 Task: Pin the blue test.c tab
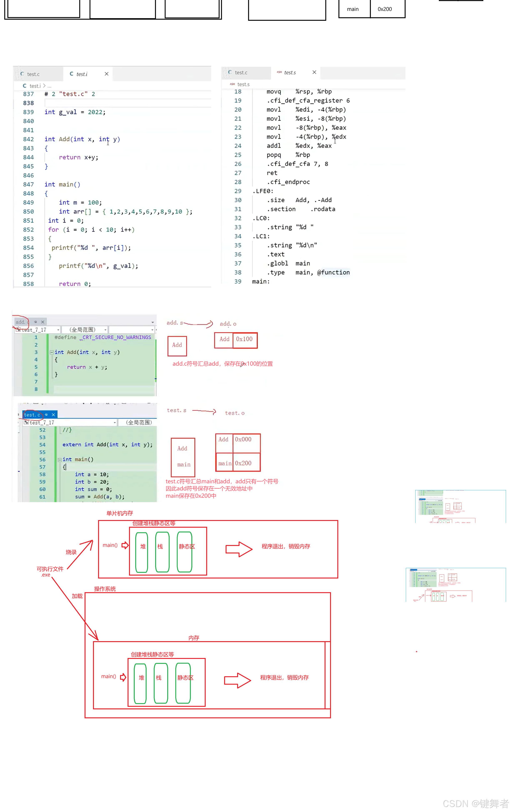47,415
